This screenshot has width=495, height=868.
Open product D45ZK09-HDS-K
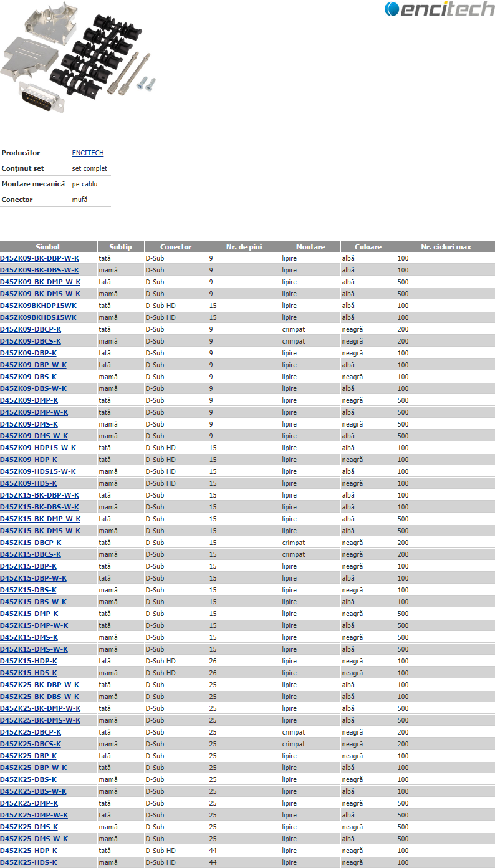(29, 483)
